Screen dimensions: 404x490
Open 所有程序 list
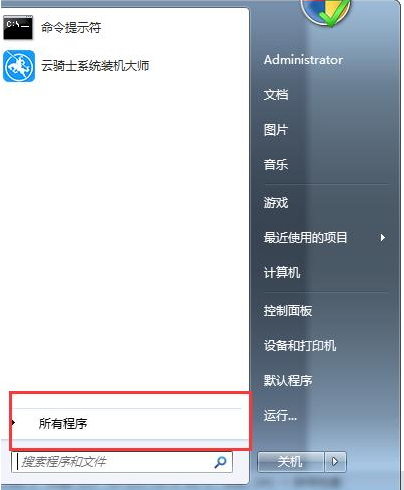(63, 424)
